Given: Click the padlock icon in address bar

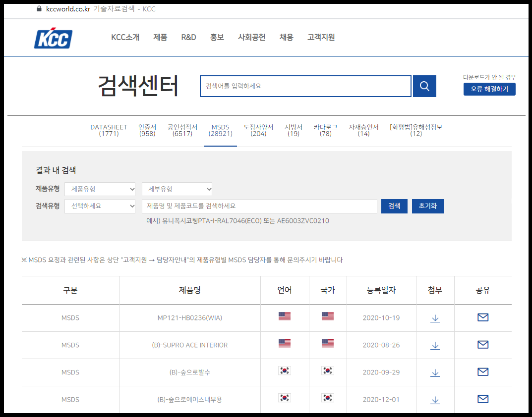Looking at the screenshot, I should pos(39,9).
